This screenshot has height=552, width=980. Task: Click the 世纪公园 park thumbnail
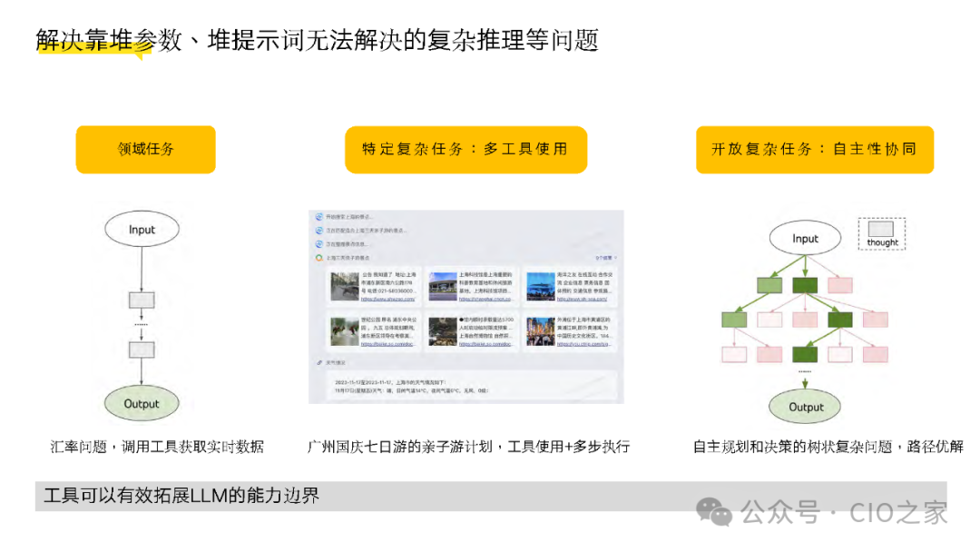(345, 332)
